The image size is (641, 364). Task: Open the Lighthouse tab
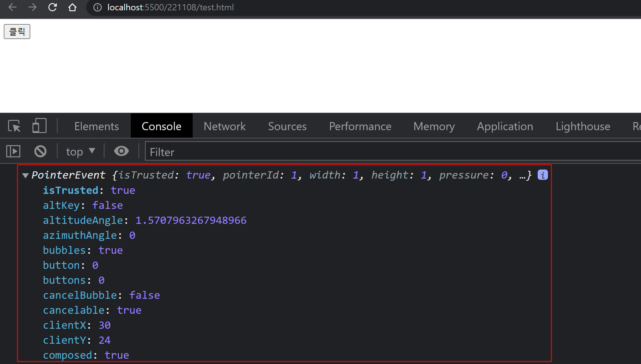coord(583,126)
